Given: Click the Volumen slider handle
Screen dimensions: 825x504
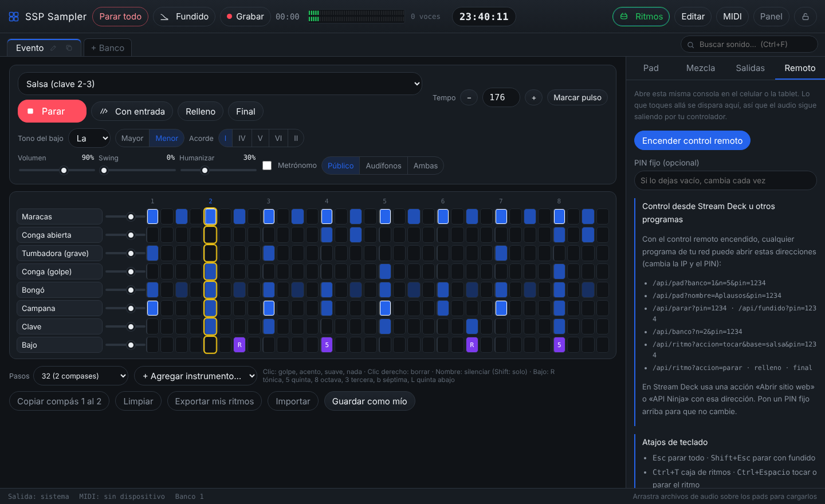Looking at the screenshot, I should click(x=64, y=170).
